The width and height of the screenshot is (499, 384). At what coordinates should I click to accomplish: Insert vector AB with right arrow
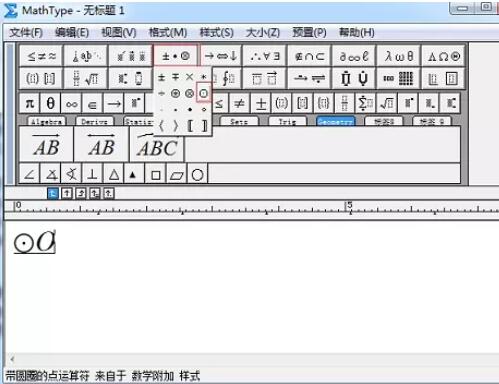(x=47, y=145)
